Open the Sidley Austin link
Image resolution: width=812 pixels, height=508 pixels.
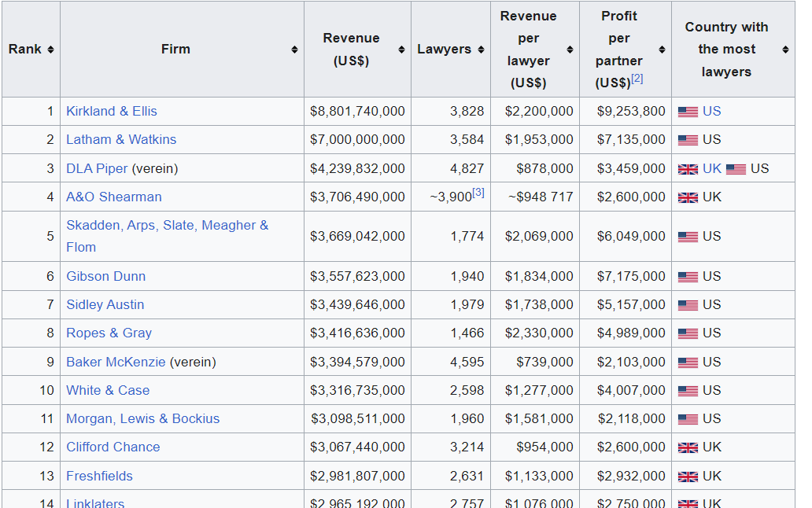(105, 304)
